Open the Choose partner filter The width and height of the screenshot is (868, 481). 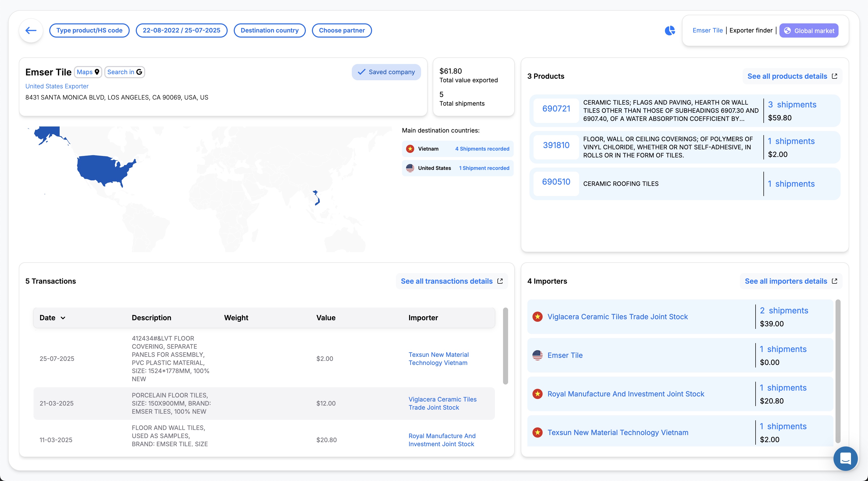[342, 31]
